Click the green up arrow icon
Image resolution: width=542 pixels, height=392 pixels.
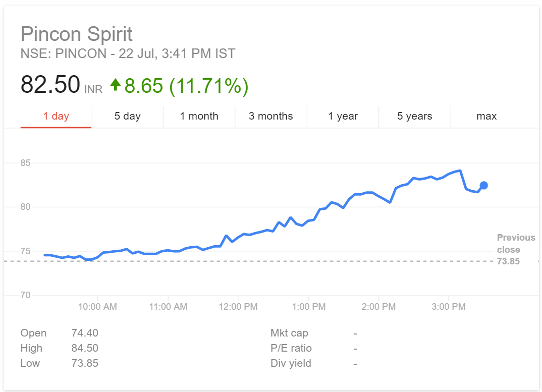pyautogui.click(x=116, y=85)
